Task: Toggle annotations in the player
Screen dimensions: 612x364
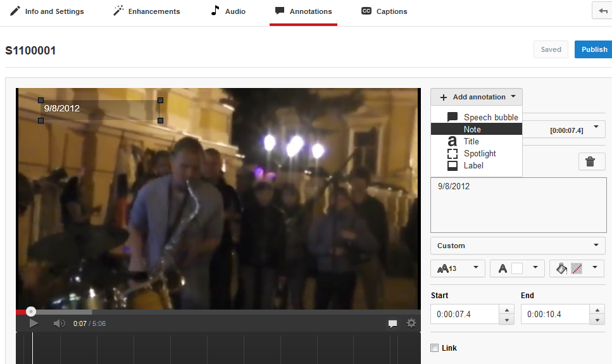Action: 392,323
